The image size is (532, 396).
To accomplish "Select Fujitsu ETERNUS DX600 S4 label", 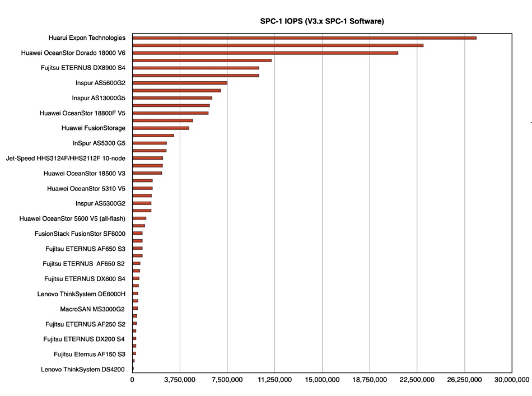I will (x=85, y=278).
